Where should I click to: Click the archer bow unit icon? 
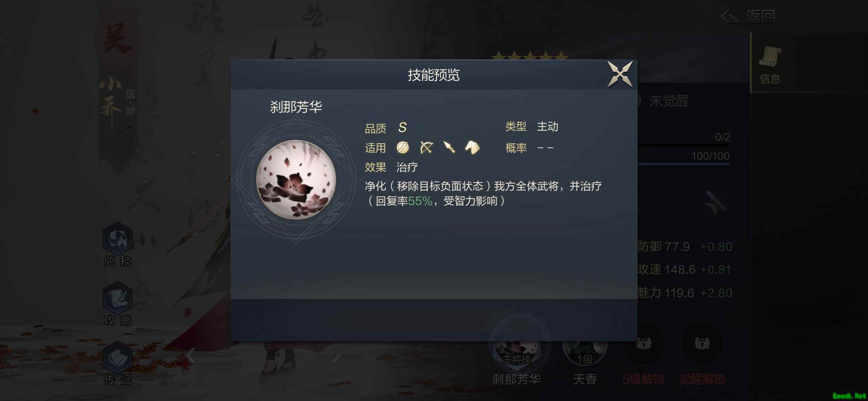coord(426,147)
